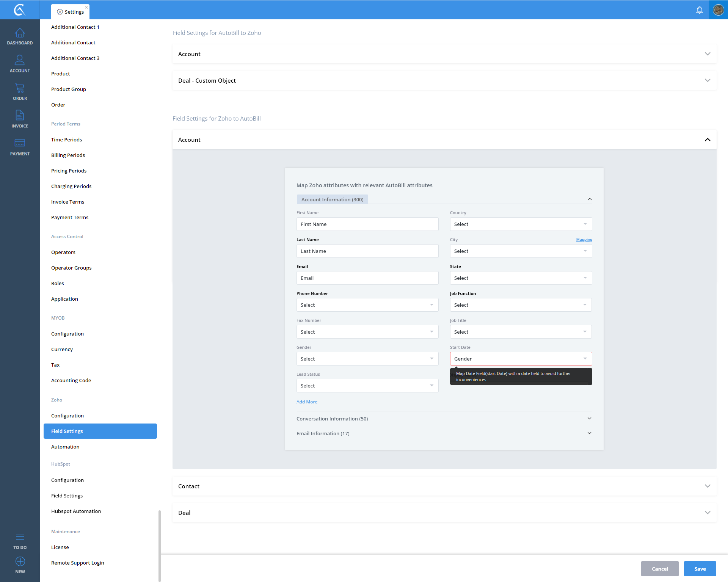Open the Dashboard home icon
This screenshot has width=728, height=582.
[20, 36]
